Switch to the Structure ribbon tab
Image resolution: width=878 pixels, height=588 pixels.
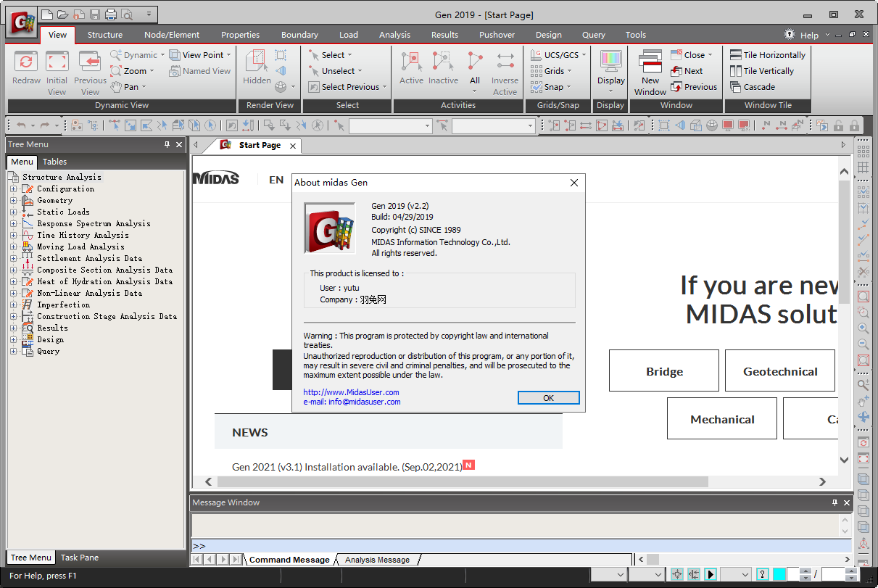105,35
